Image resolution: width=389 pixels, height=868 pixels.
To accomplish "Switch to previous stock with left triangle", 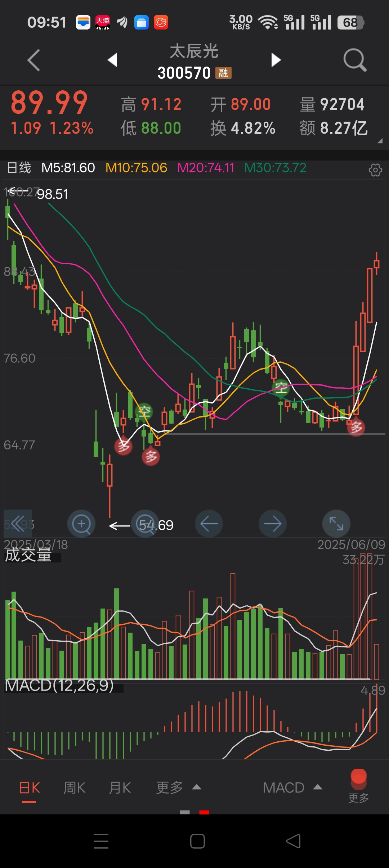I will tap(113, 60).
